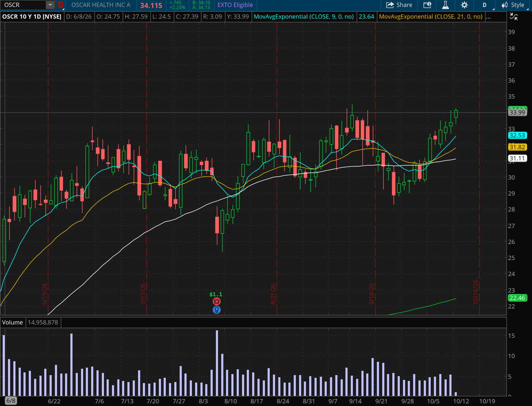Click the gray price bubble 33.99
This screenshot has height=406, width=532.
tap(517, 113)
